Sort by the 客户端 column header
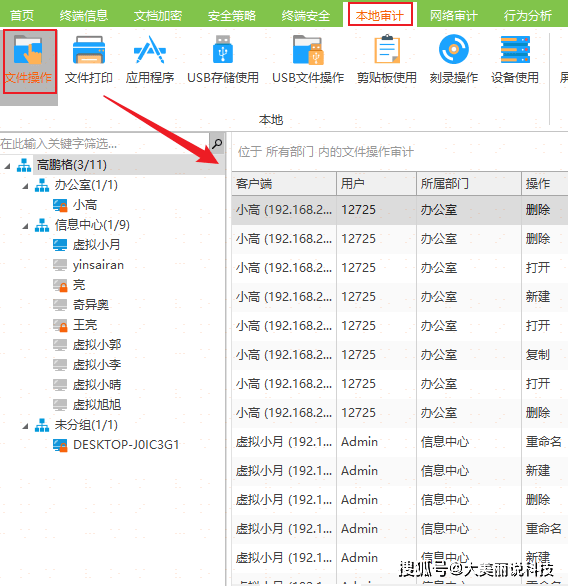568x586 pixels. click(284, 183)
